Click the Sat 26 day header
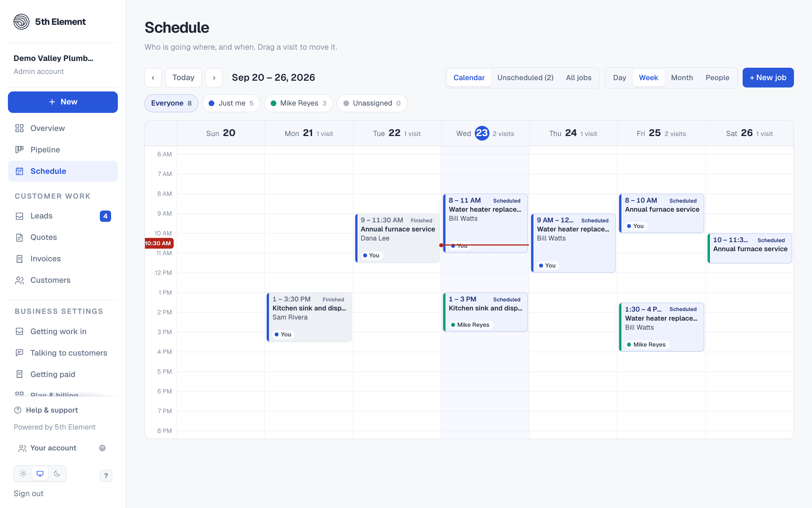The height and width of the screenshot is (508, 812). tap(750, 133)
